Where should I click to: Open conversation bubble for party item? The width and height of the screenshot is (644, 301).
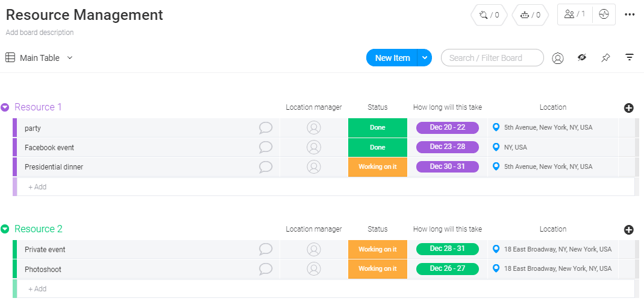pos(266,128)
